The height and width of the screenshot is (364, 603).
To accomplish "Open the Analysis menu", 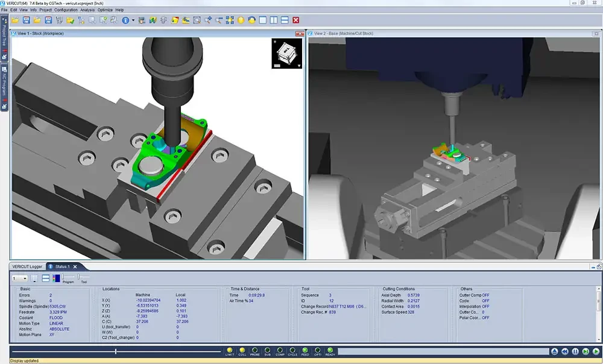I will 87,10.
